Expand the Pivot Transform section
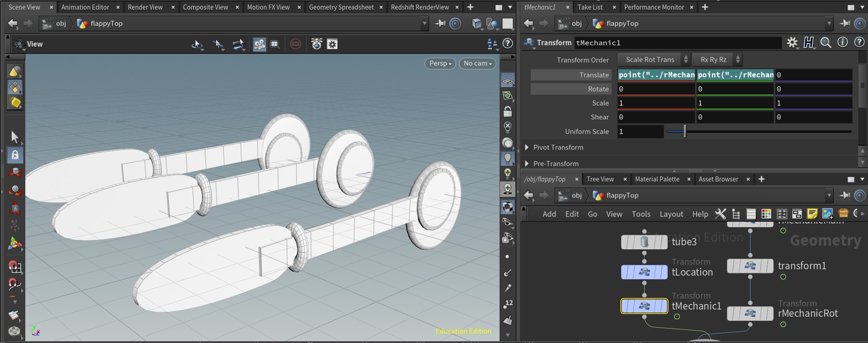 point(527,148)
